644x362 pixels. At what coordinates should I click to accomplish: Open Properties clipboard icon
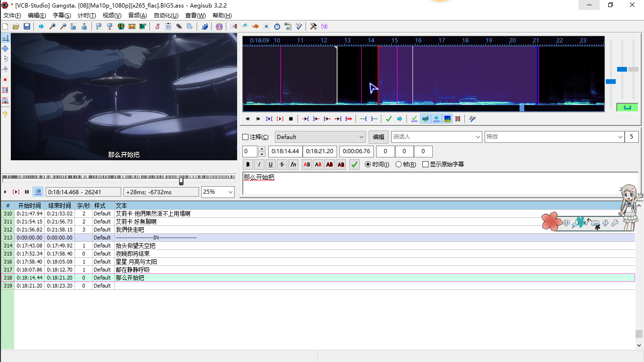tap(168, 26)
